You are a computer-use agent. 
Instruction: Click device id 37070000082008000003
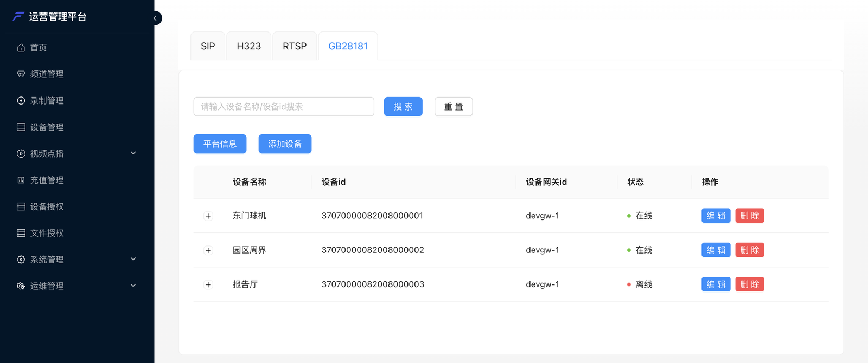coord(373,284)
